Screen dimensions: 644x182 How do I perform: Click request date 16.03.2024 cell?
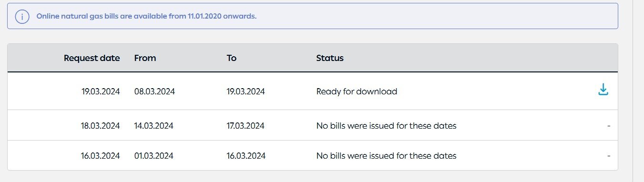pos(101,156)
